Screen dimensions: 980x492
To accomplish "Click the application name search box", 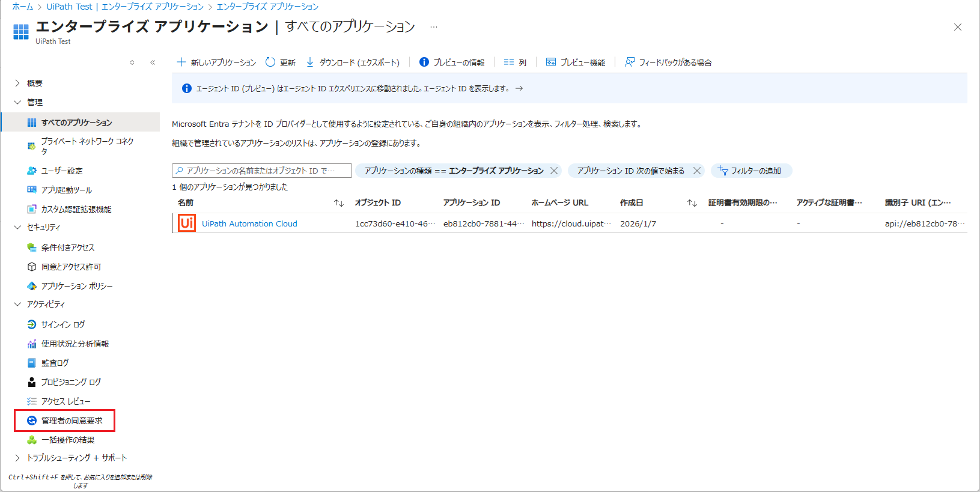I will point(262,171).
